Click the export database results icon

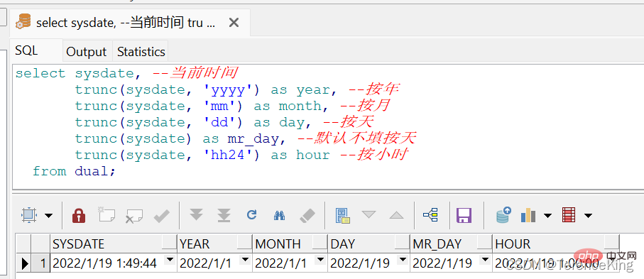[x=503, y=214]
